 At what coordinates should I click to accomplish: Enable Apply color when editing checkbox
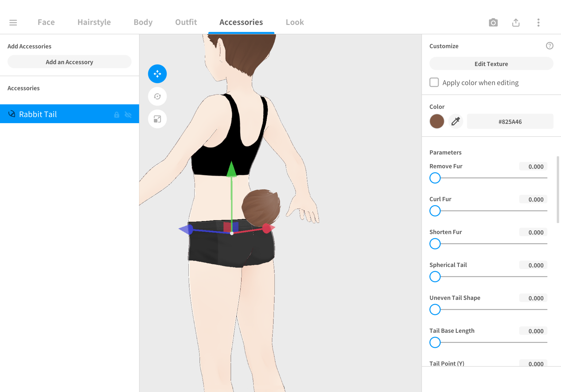coord(434,82)
